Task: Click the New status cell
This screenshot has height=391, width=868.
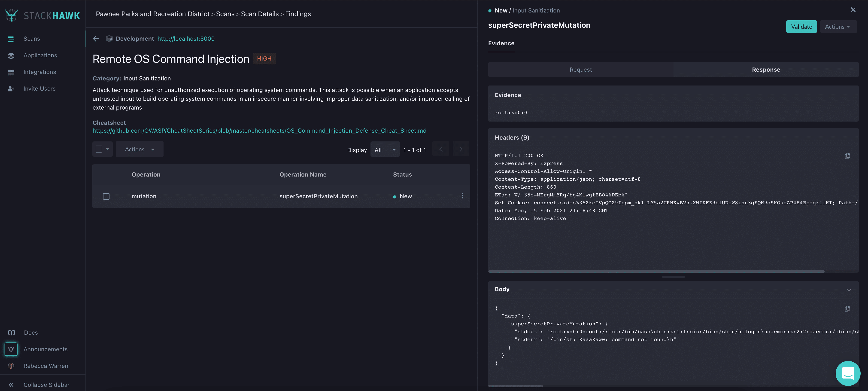Action: (403, 196)
